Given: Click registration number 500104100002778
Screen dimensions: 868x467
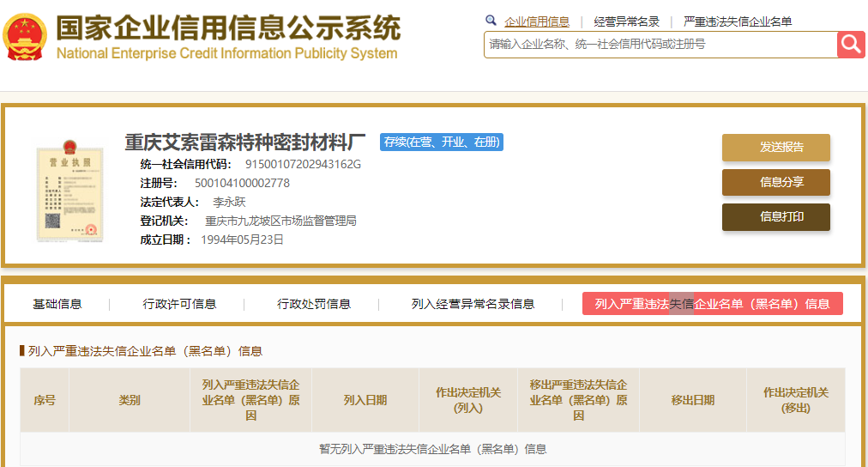Looking at the screenshot, I should (x=242, y=184).
